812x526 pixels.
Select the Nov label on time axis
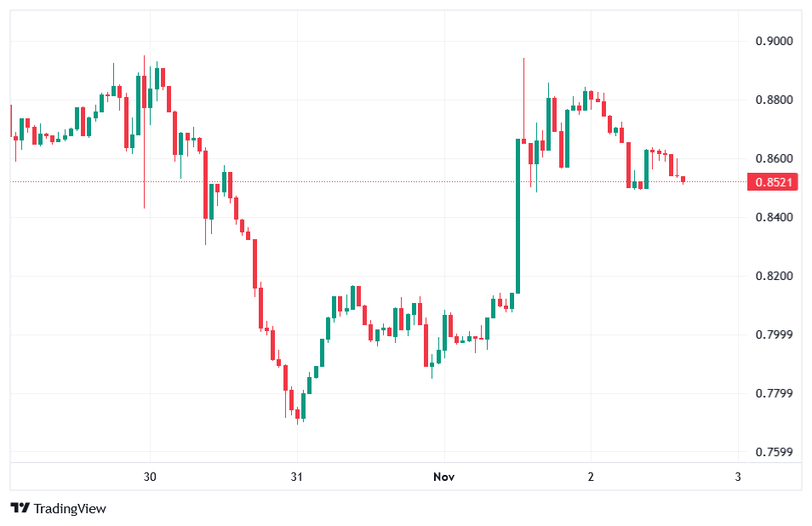coord(443,477)
